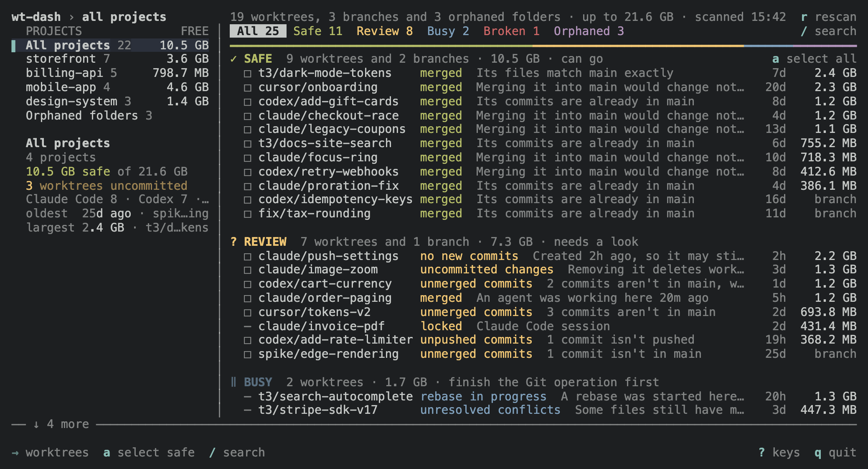Click the REVIEW section question-mark header
This screenshot has height=469, width=868.
coord(258,242)
